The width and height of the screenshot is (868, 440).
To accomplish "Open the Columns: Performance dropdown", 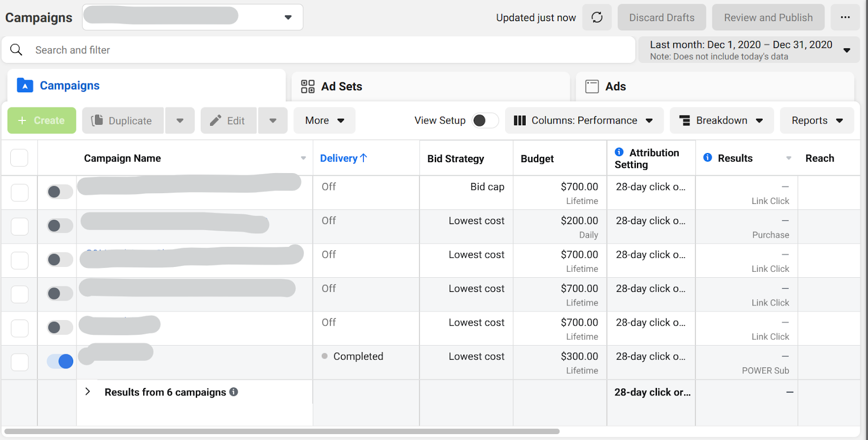I will coord(584,120).
